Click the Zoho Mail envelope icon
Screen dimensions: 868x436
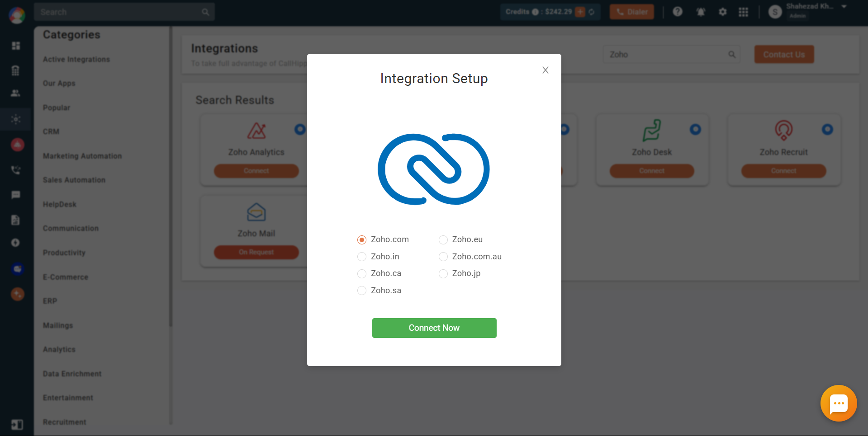(x=256, y=212)
